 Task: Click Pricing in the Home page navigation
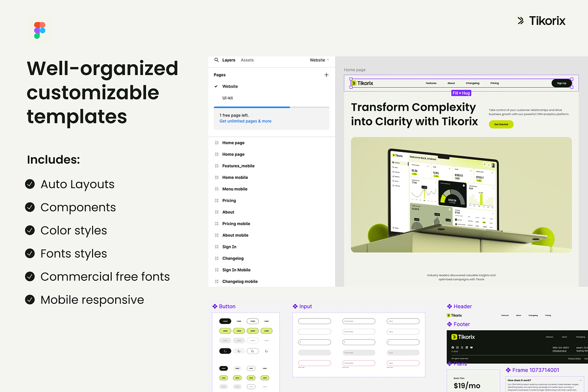tap(495, 83)
